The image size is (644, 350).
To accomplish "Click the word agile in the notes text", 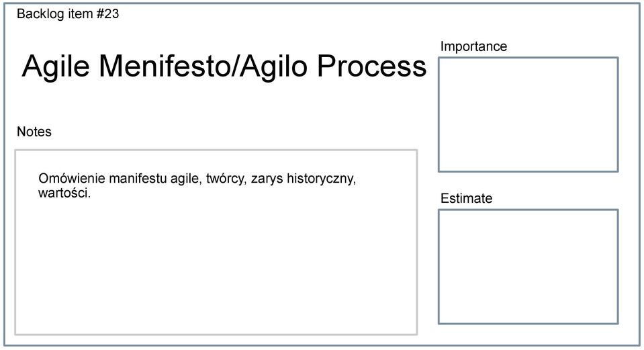I will point(186,179).
